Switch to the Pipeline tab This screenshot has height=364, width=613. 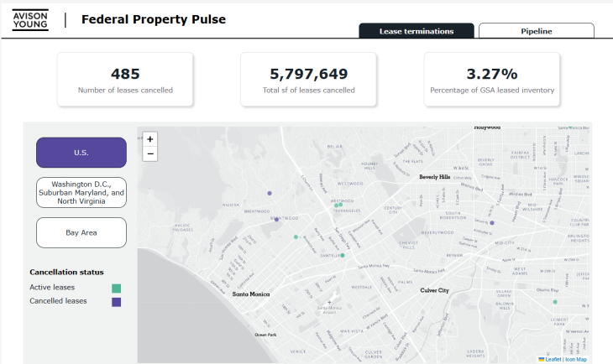tap(537, 31)
